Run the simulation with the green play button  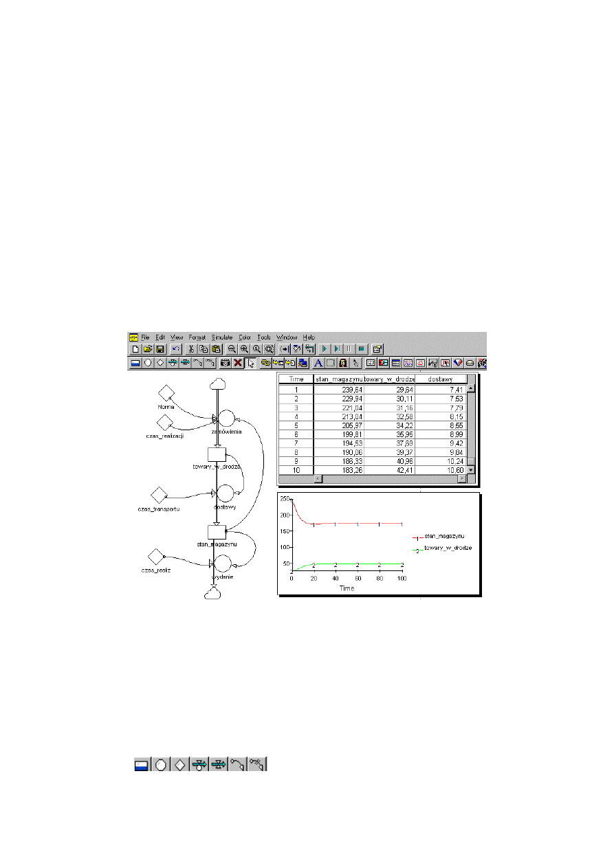point(325,350)
